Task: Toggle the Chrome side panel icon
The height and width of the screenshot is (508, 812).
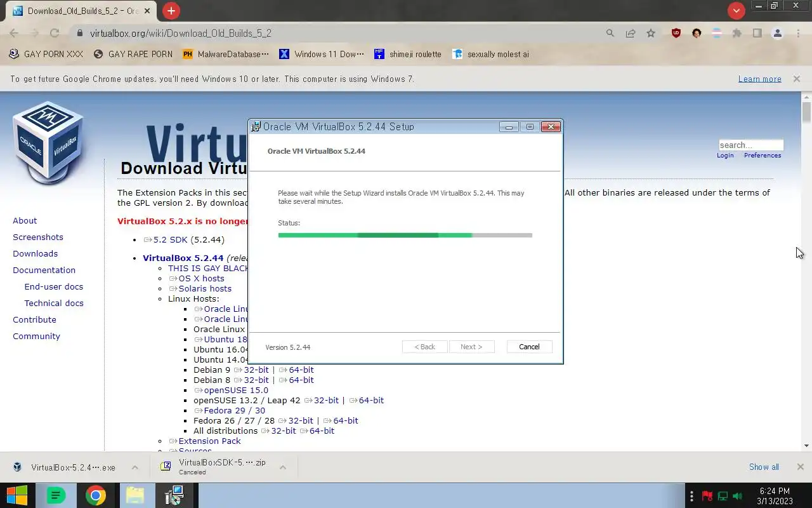Action: (x=757, y=33)
